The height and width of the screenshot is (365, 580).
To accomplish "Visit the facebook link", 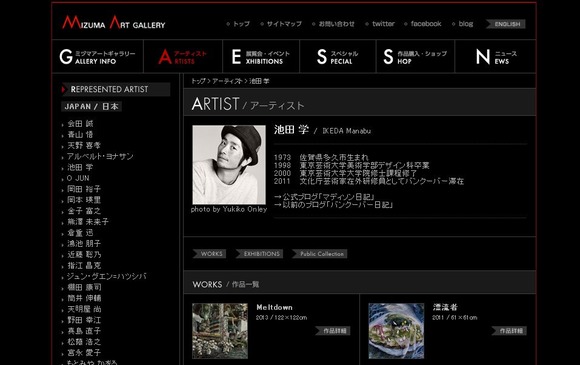I will (426, 24).
